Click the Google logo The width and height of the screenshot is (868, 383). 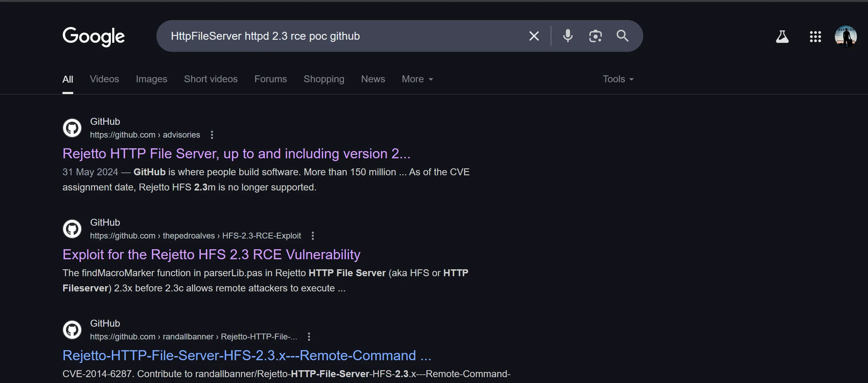pos(94,36)
